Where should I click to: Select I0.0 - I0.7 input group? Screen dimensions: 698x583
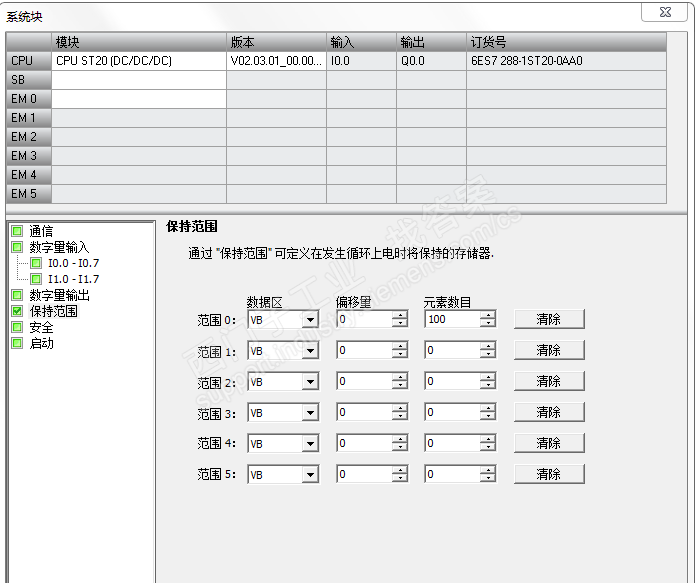73,263
